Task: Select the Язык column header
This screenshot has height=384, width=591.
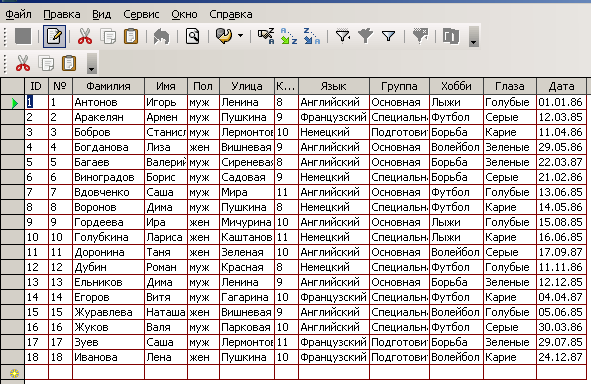Action: [334, 86]
